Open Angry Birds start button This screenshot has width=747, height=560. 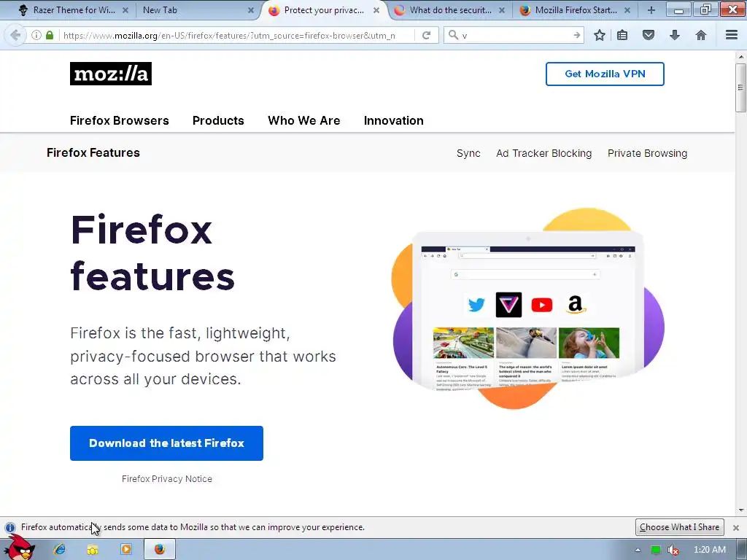point(19,548)
